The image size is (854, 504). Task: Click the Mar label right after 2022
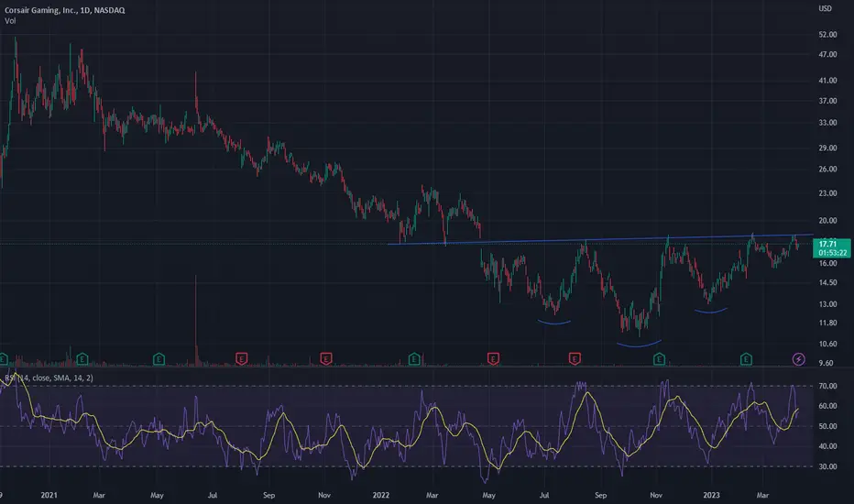pos(432,495)
